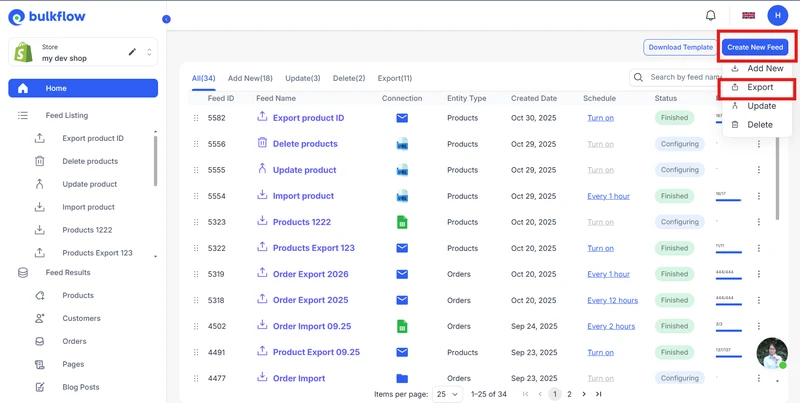Open Feed Results section
The height and width of the screenshot is (403, 800).
(67, 272)
